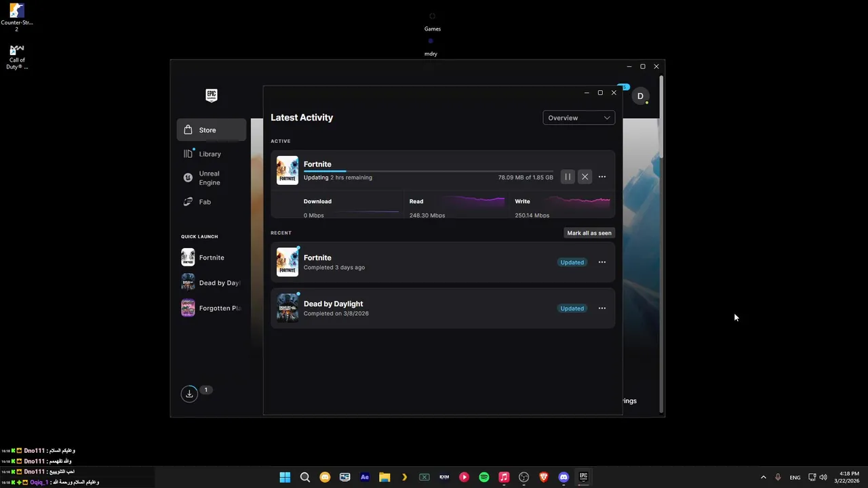Quick launch Forgotten Playland from sidebar

212,308
